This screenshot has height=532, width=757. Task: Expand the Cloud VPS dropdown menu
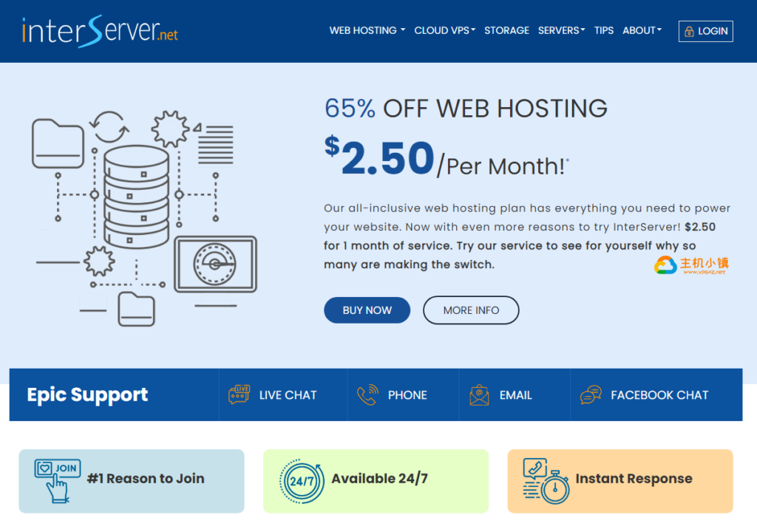coord(444,30)
